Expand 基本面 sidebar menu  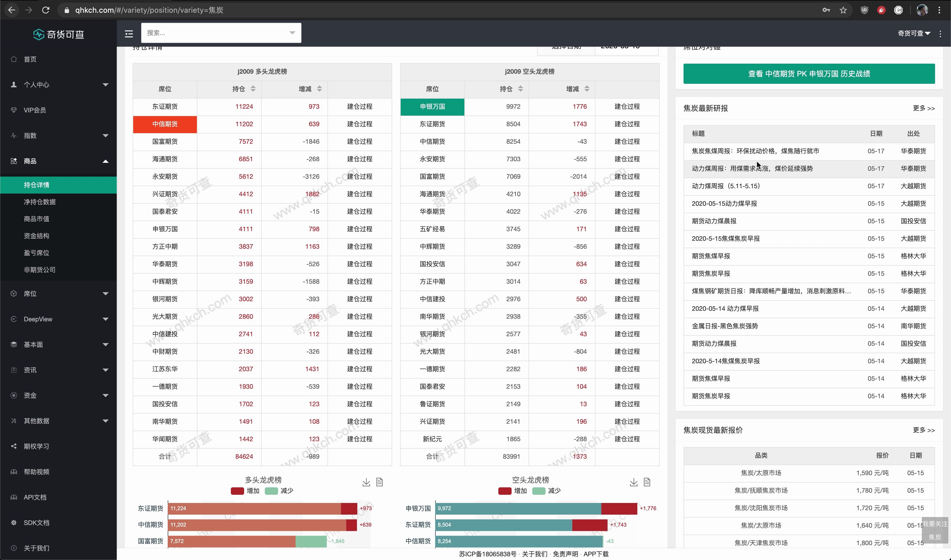click(59, 344)
